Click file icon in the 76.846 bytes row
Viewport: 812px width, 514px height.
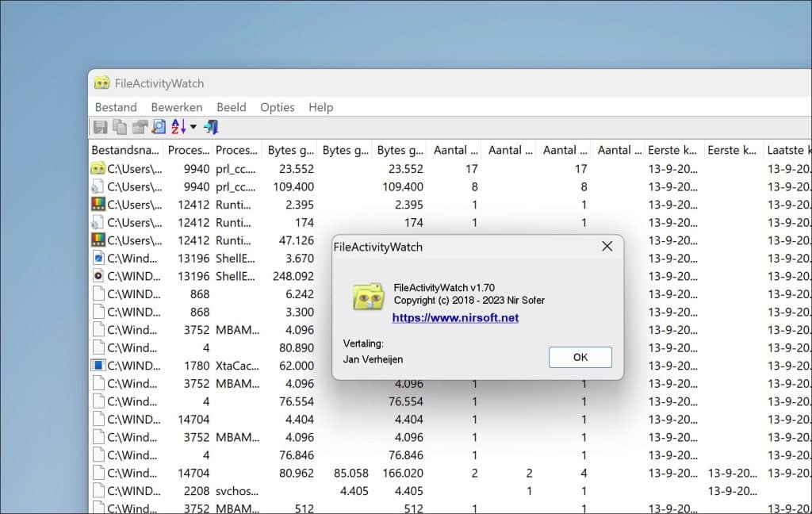tap(98, 455)
